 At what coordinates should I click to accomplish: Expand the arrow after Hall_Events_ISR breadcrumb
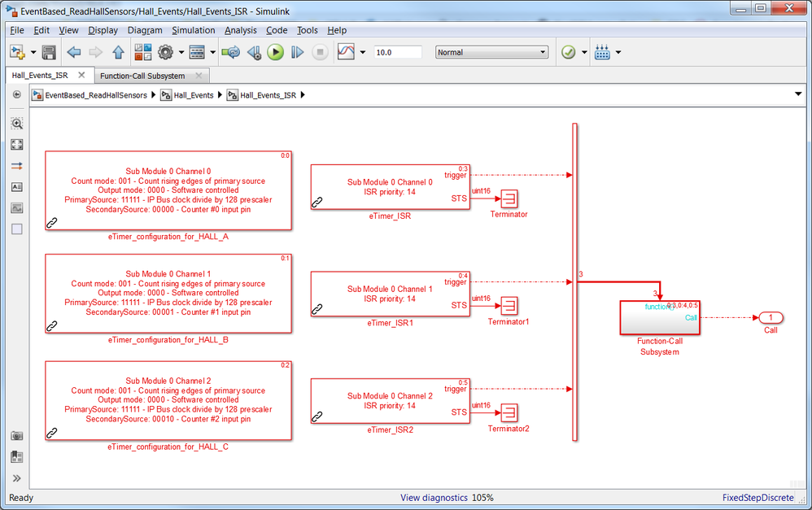(303, 94)
